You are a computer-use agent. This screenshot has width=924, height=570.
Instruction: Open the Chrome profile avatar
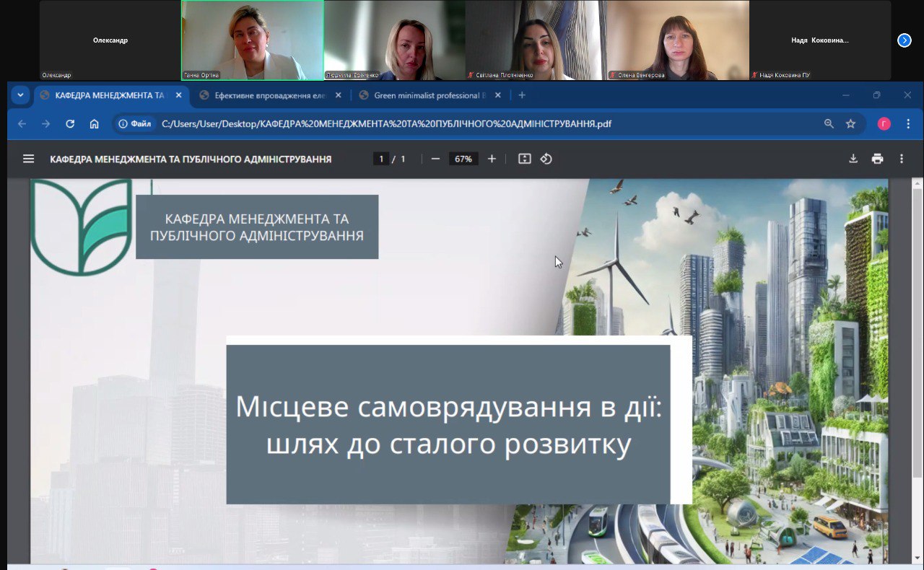coord(884,124)
